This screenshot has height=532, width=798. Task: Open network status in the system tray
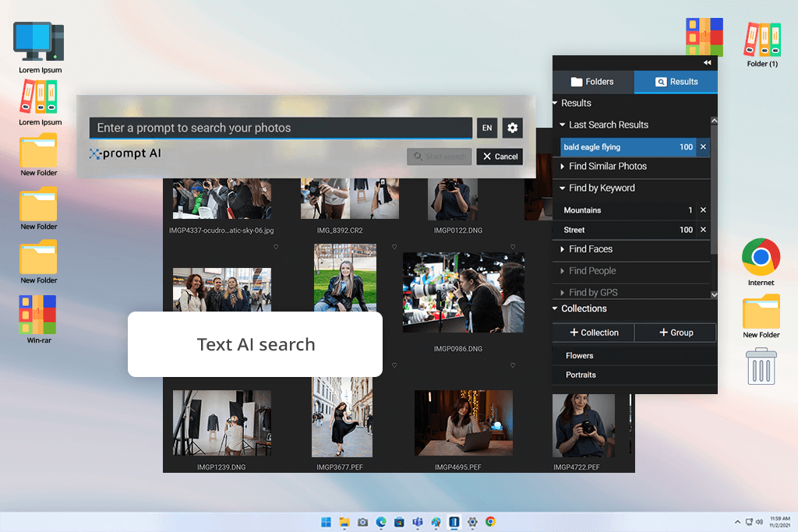[749, 522]
